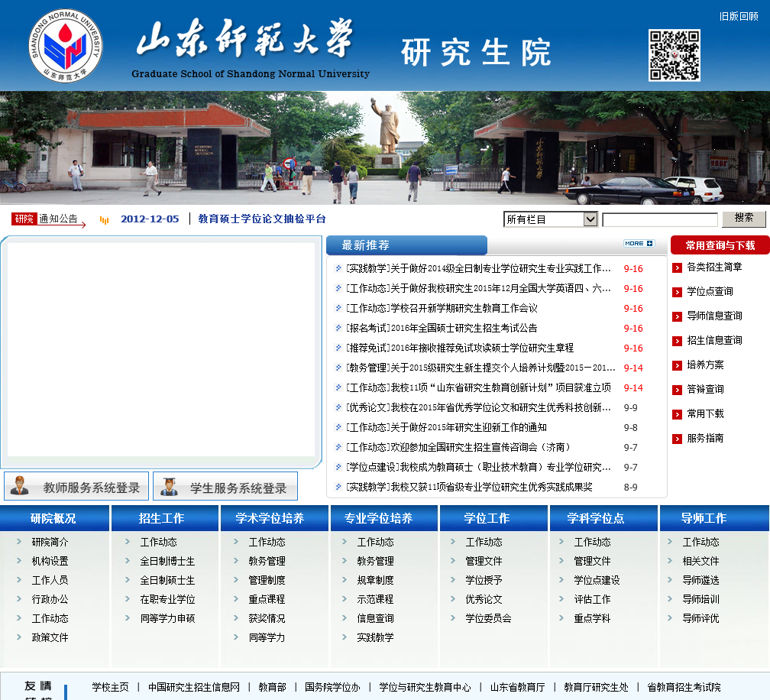Select the 学术学位培养 menu heading

270,518
